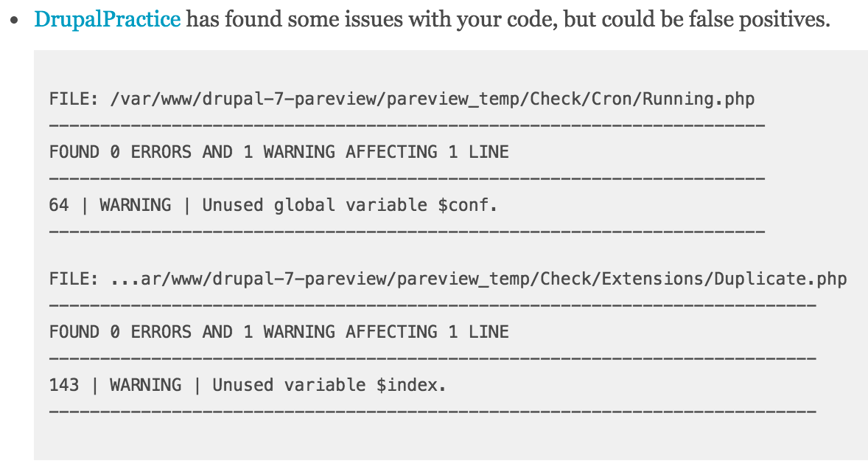
Task: Click the dashed separator below the $conf warning
Action: pyautogui.click(x=407, y=231)
